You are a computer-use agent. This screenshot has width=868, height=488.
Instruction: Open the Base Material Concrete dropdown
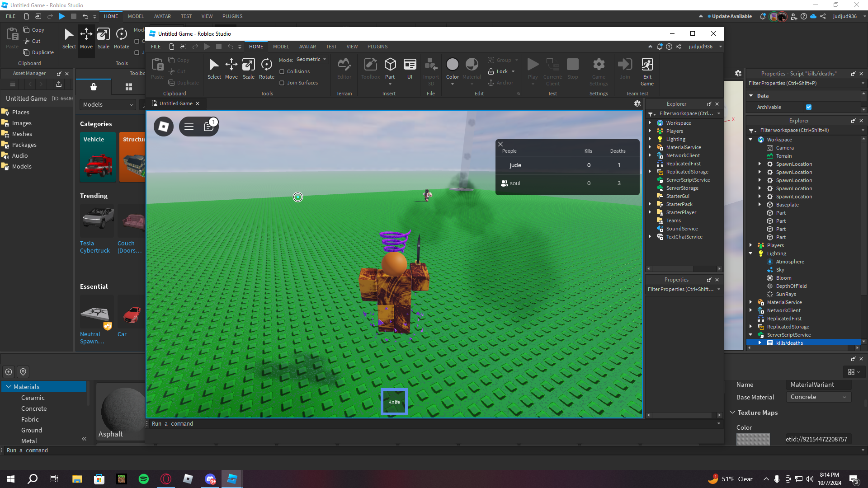818,397
